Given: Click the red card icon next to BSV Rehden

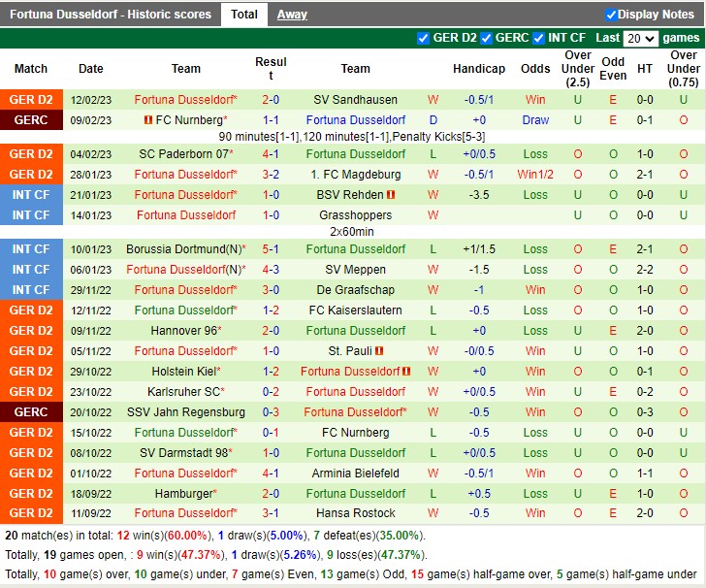Looking at the screenshot, I should (x=391, y=195).
